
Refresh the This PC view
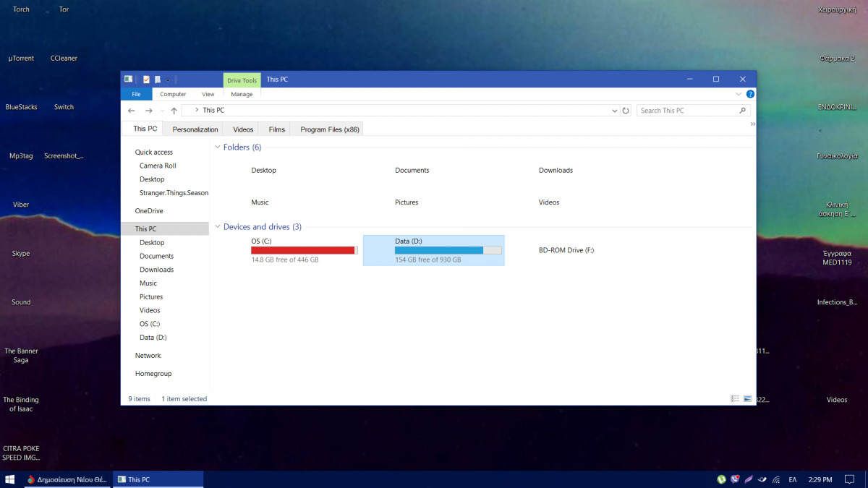point(626,111)
